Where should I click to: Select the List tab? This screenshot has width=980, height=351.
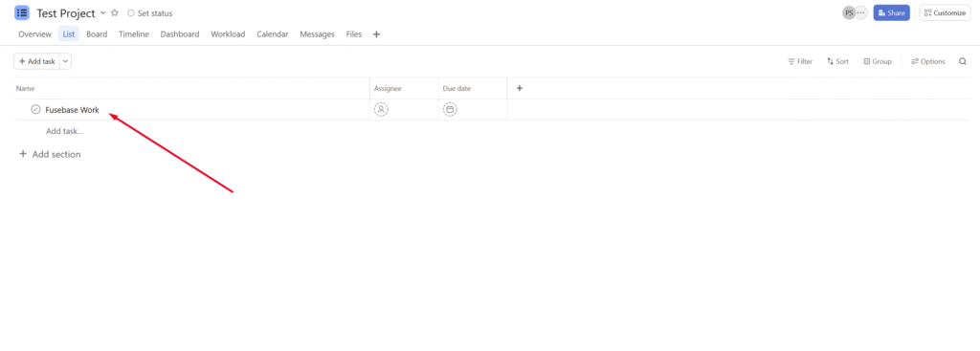coord(69,34)
